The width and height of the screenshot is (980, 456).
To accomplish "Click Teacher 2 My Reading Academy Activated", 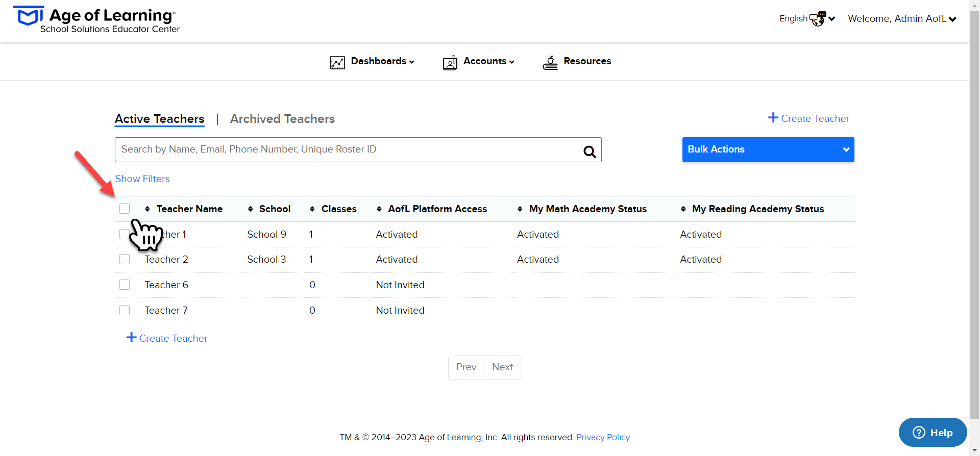I will (701, 259).
